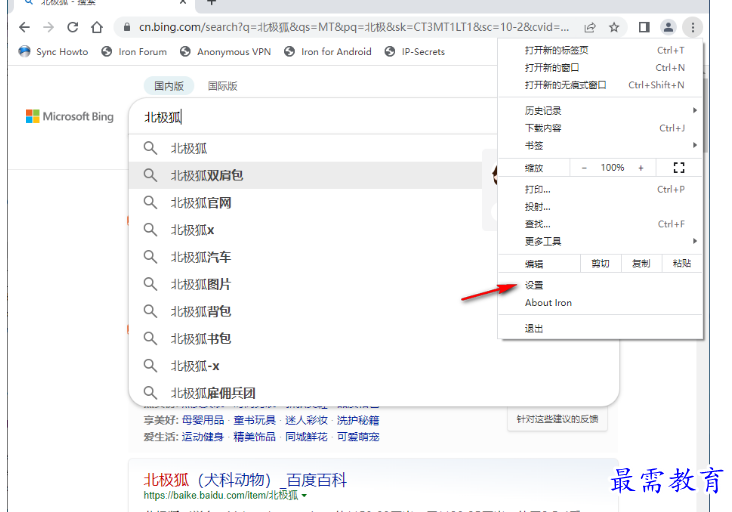
Task: Open the IP-Secrets bookmark
Action: 415,52
